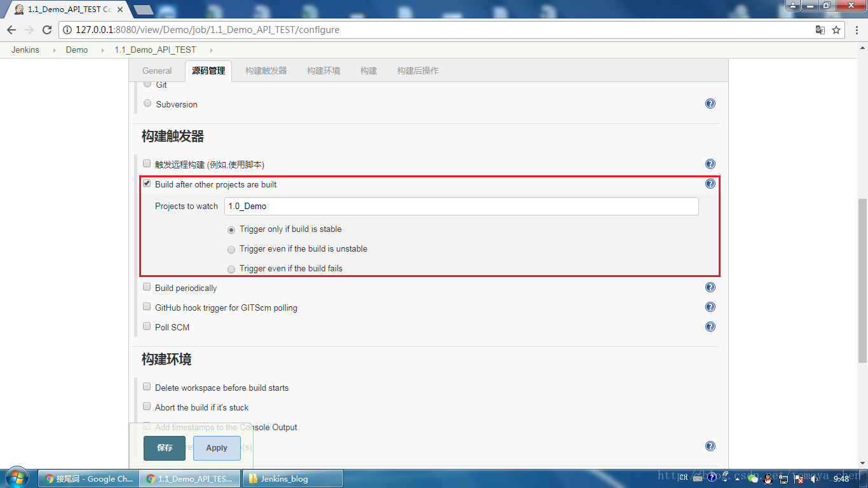Open the Jenkins breadcrumb link
Viewport: 868px width, 488px height.
(x=25, y=50)
